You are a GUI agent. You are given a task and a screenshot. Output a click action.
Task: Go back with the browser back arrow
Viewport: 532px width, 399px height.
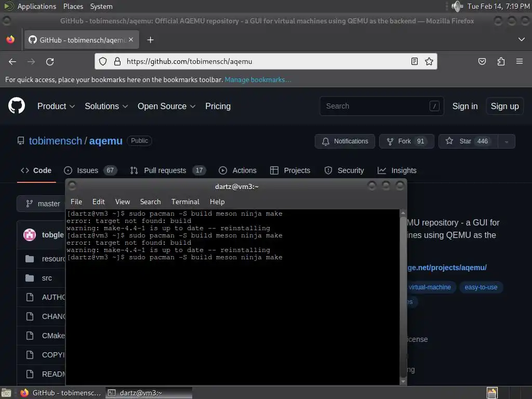click(x=12, y=61)
